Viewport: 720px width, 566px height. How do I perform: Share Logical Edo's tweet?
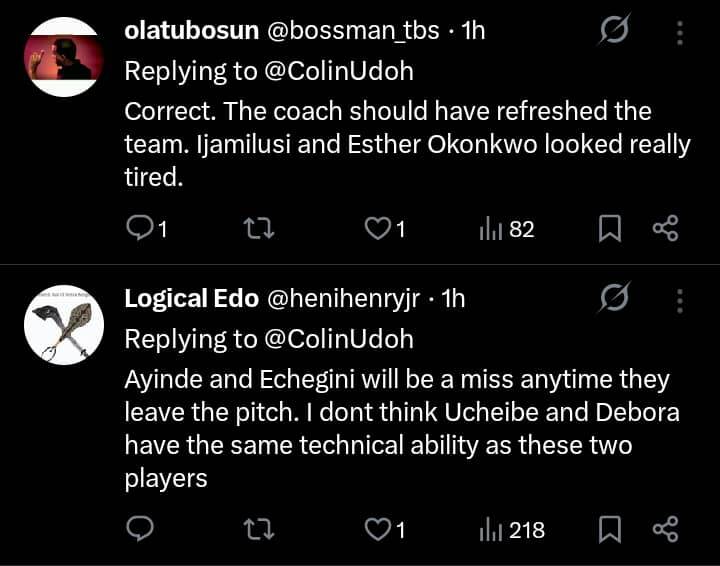coord(665,528)
